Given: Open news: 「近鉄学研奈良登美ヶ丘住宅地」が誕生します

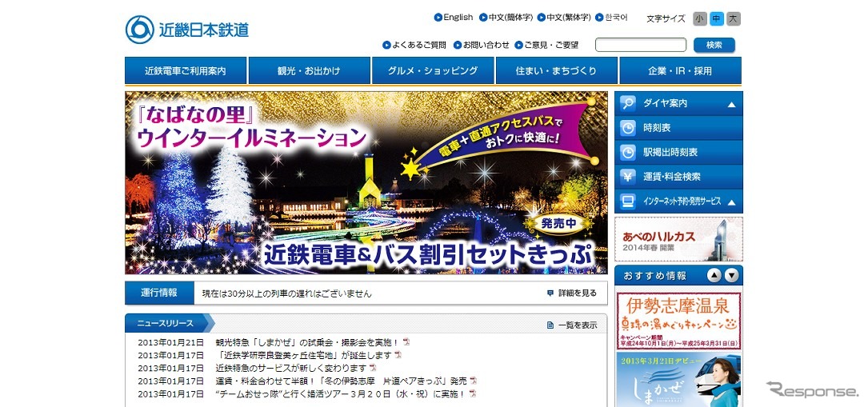Looking at the screenshot, I should [x=305, y=355].
